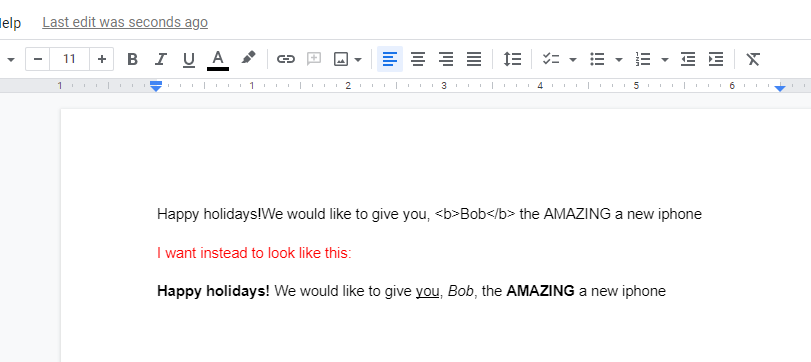Open the text color picker
This screenshot has width=811, height=362.
pyautogui.click(x=218, y=59)
